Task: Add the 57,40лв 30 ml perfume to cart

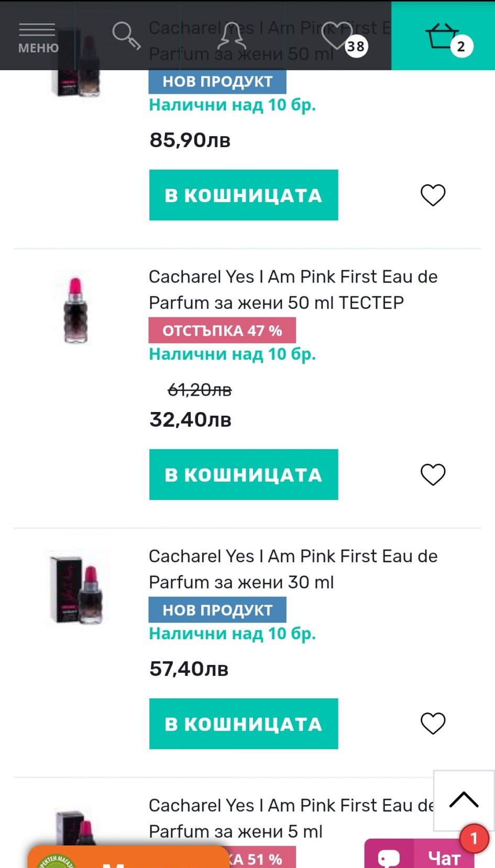Action: click(x=244, y=724)
